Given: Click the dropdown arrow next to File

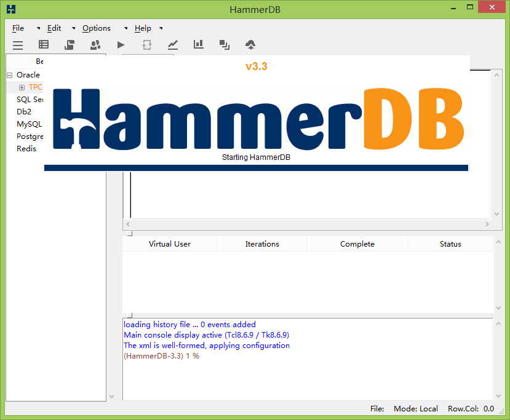Looking at the screenshot, I should pyautogui.click(x=39, y=29).
